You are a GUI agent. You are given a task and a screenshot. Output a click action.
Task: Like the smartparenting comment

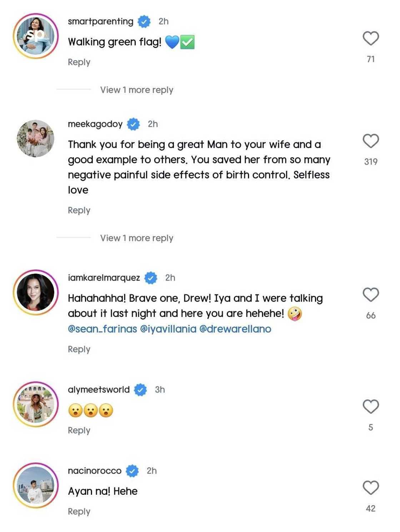coord(370,39)
